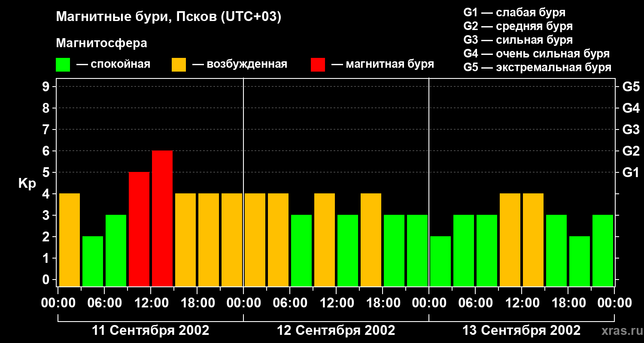Click the red Kp 5 bar on 11 September
644x343 pixels.
[139, 229]
